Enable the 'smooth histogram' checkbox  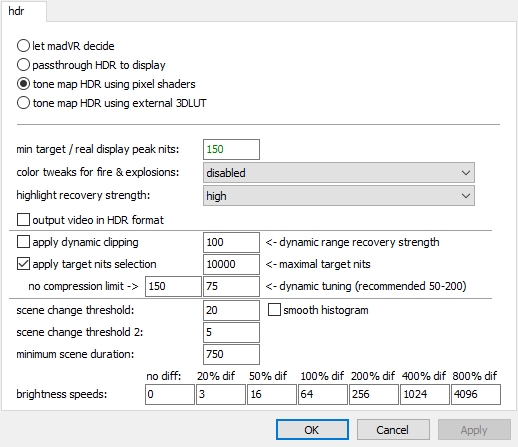[274, 310]
